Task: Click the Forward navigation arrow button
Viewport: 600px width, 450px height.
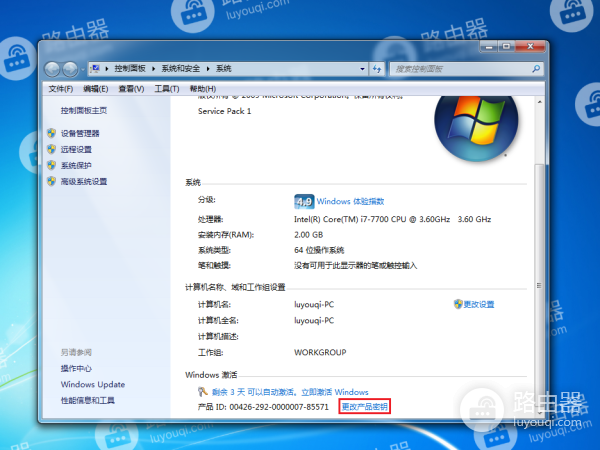Action: click(70, 69)
